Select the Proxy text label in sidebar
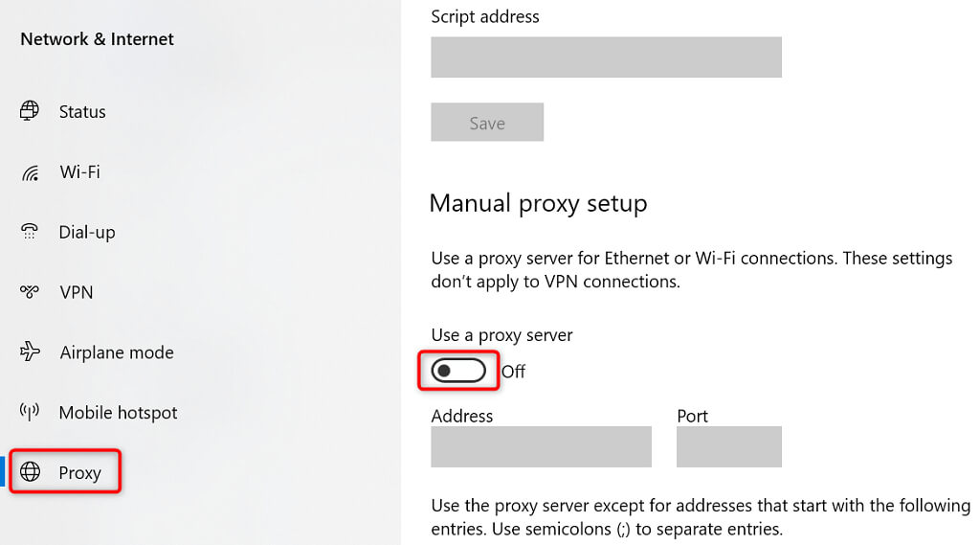The width and height of the screenshot is (980, 545). [x=79, y=473]
